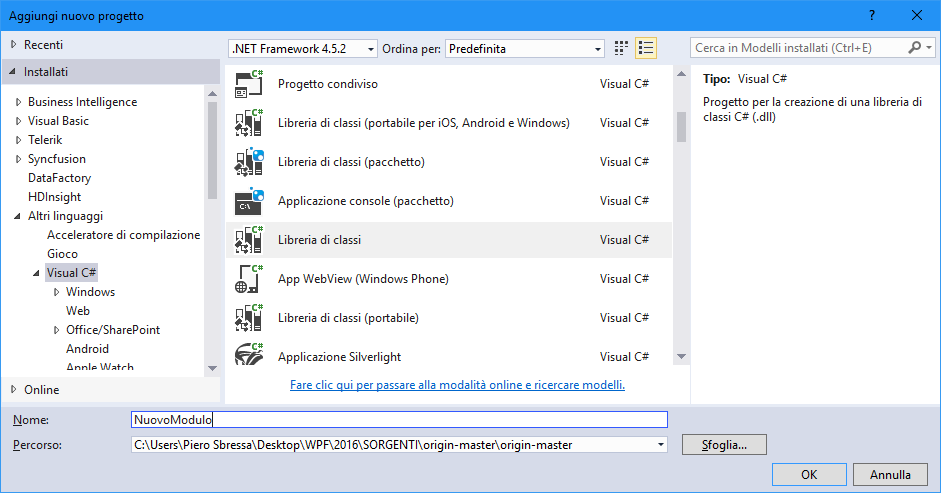This screenshot has height=493, width=941.
Task: Open the Percorso path dropdown arrow
Action: click(x=660, y=445)
